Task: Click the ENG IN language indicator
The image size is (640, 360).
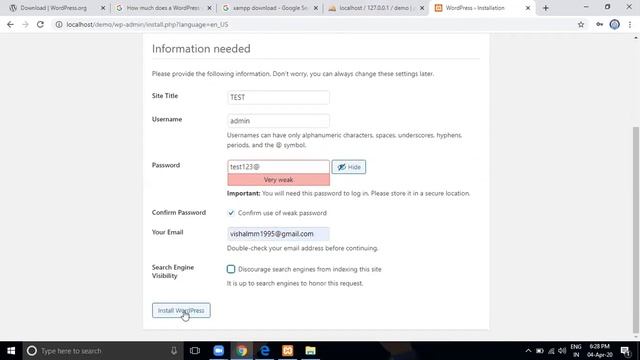Action: [x=576, y=351]
